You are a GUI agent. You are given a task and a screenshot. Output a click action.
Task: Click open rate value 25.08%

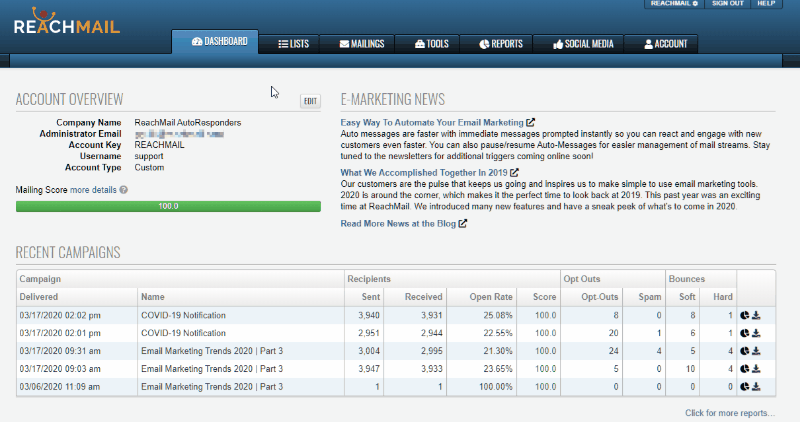pos(498,315)
